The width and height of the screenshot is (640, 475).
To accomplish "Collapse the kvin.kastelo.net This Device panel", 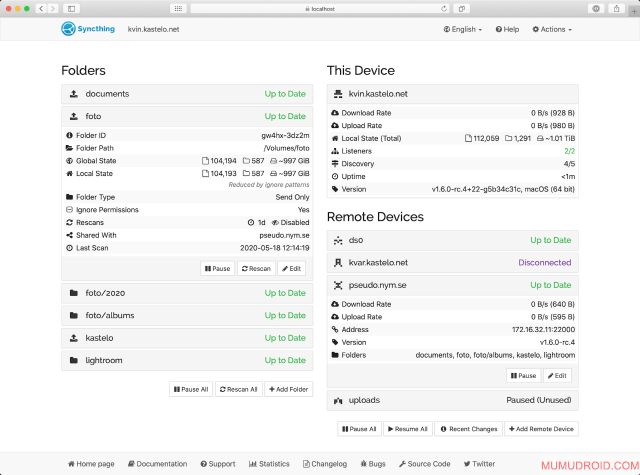I will 453,94.
